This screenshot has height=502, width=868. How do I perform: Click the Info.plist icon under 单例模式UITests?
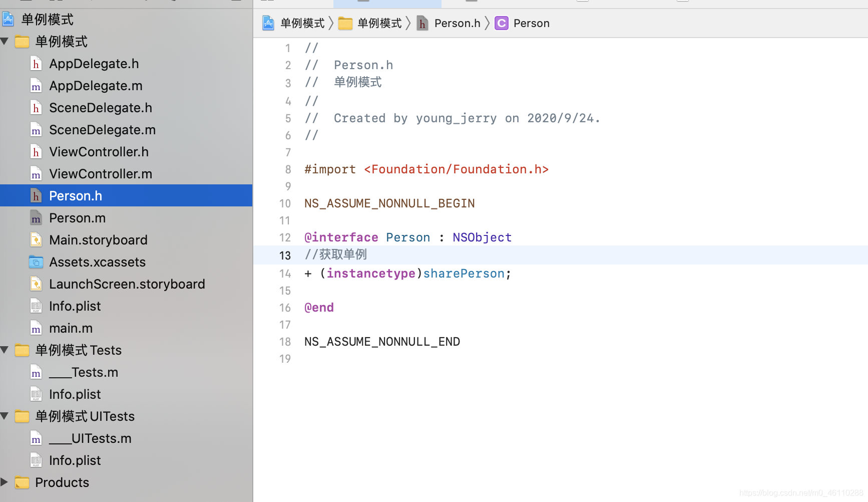point(36,460)
